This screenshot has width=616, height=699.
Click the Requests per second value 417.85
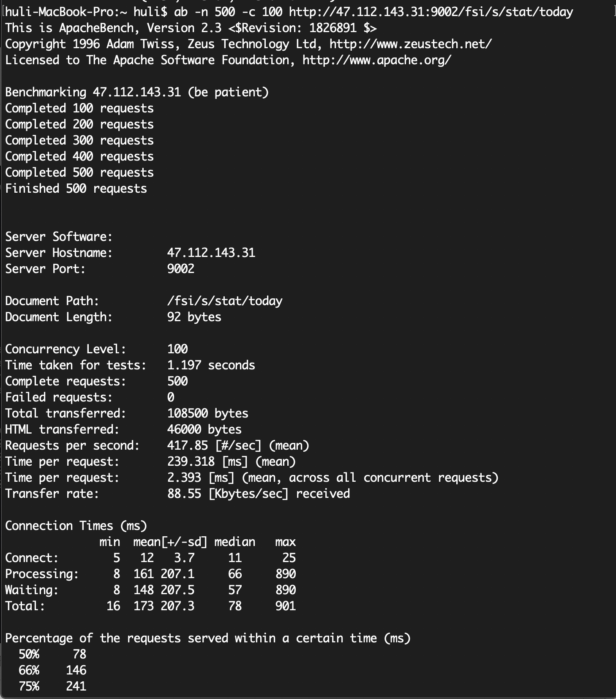187,445
